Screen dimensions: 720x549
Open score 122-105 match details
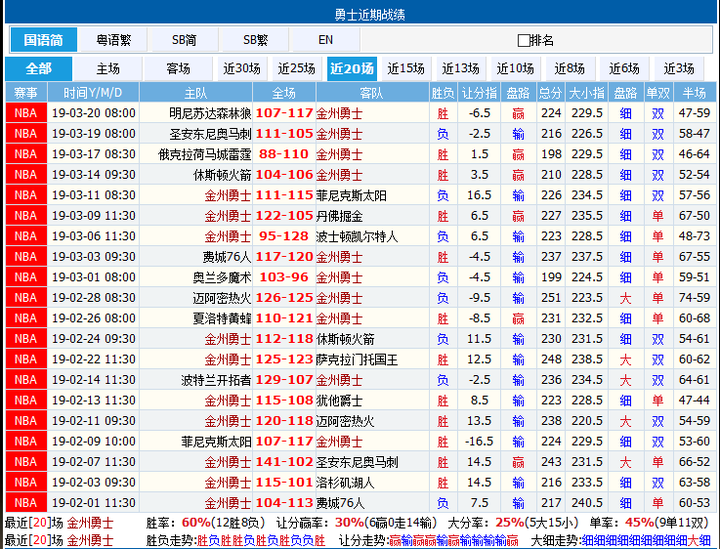284,216
